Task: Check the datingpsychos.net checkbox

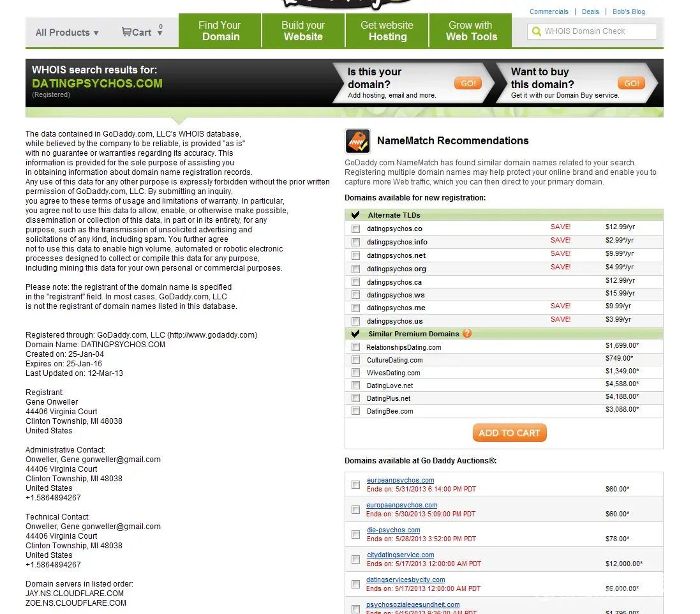Action: [356, 255]
